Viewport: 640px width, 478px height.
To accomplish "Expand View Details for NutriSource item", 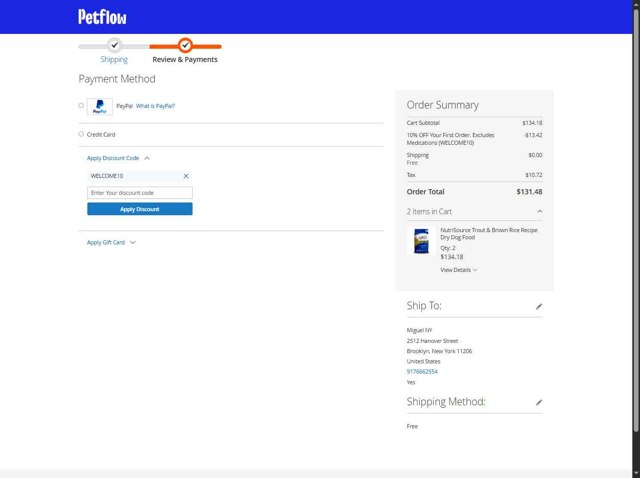I will 458,270.
